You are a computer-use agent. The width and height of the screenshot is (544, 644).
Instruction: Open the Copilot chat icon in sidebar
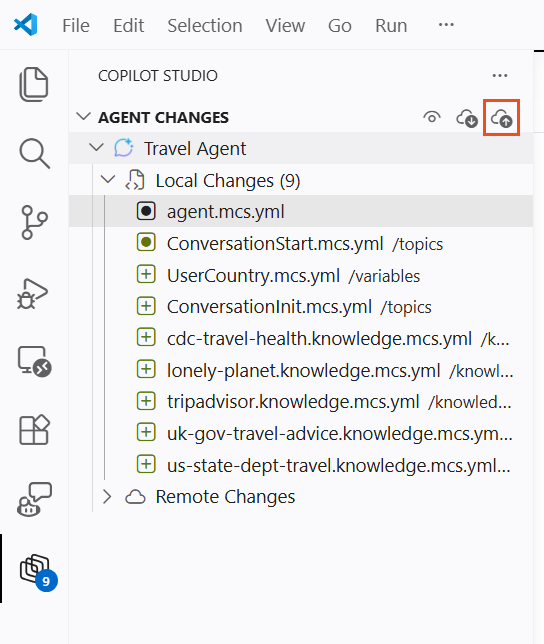[x=34, y=499]
